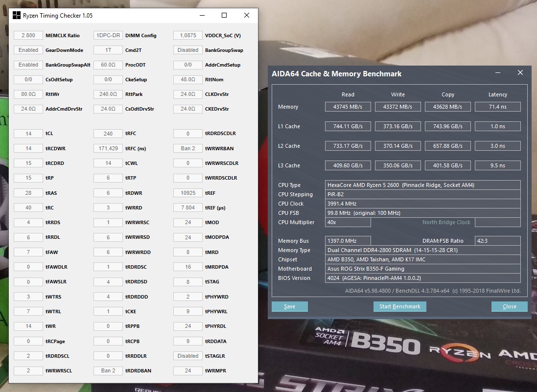Select the tRCDWR value field
This screenshot has height=392, width=537.
coord(28,148)
